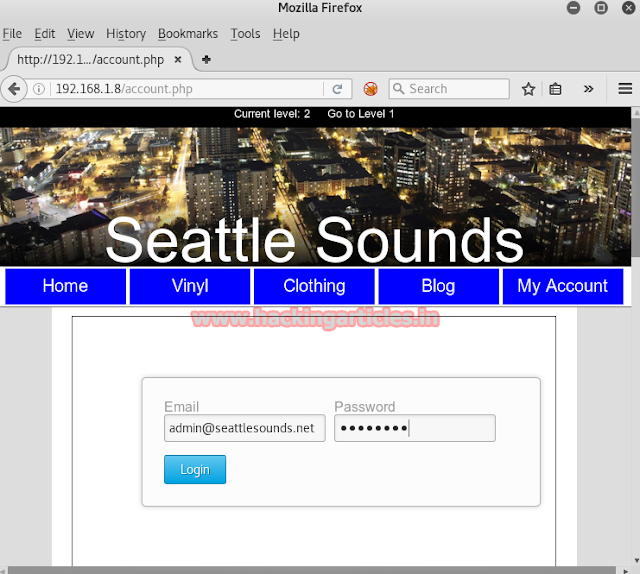
Task: Open the Firefox hamburger menu
Action: pos(625,89)
